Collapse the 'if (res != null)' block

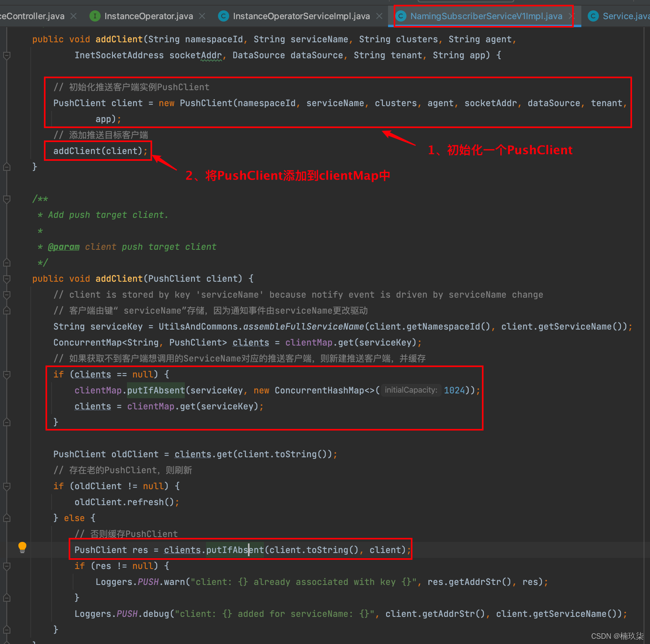(x=7, y=566)
